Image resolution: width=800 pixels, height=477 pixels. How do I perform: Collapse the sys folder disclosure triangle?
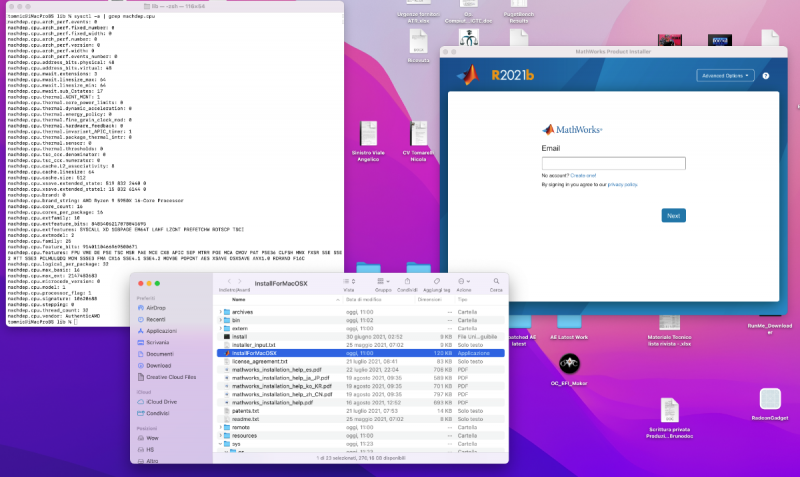pos(221,443)
